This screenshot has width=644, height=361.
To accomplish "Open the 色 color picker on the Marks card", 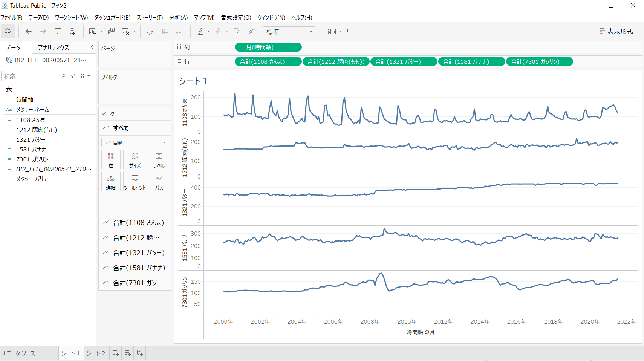I will click(x=111, y=160).
